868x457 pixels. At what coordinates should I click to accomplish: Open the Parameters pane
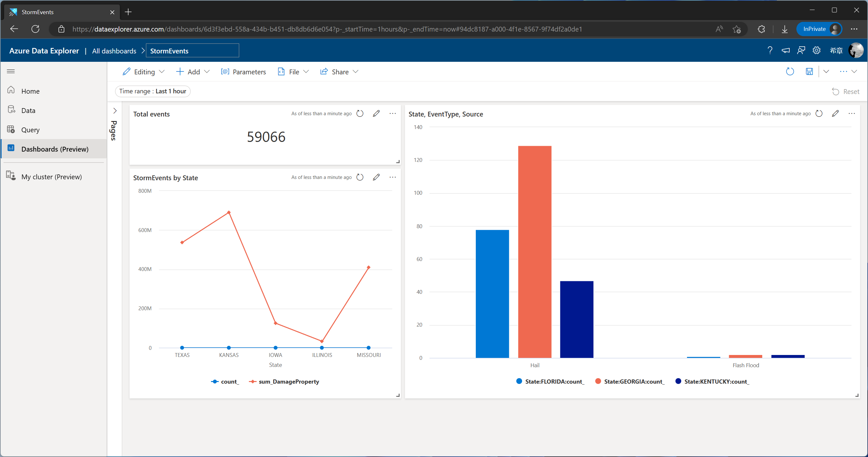243,71
